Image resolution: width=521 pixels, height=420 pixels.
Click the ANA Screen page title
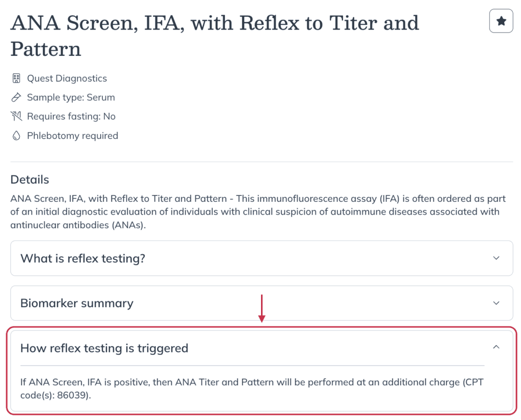point(214,36)
